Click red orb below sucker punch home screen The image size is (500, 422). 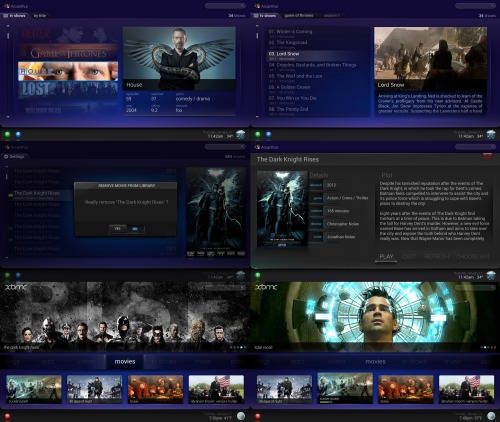(7, 416)
